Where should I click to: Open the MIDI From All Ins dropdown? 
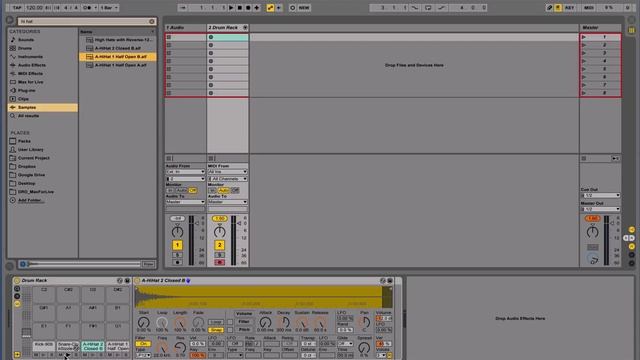227,172
